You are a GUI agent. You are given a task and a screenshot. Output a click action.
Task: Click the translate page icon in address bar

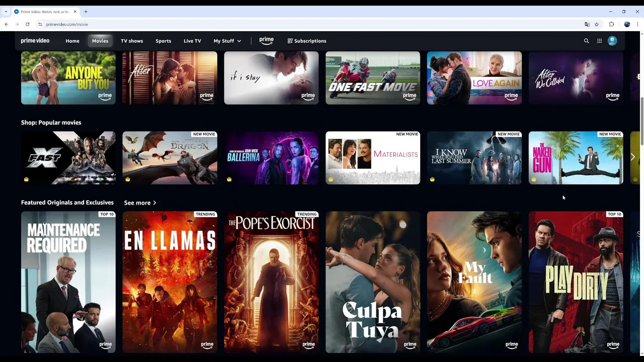587,24
